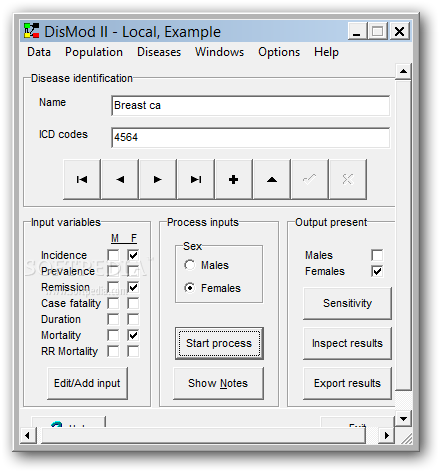Viewport: 440px width, 472px height.
Task: Open the Data menu
Action: point(39,52)
